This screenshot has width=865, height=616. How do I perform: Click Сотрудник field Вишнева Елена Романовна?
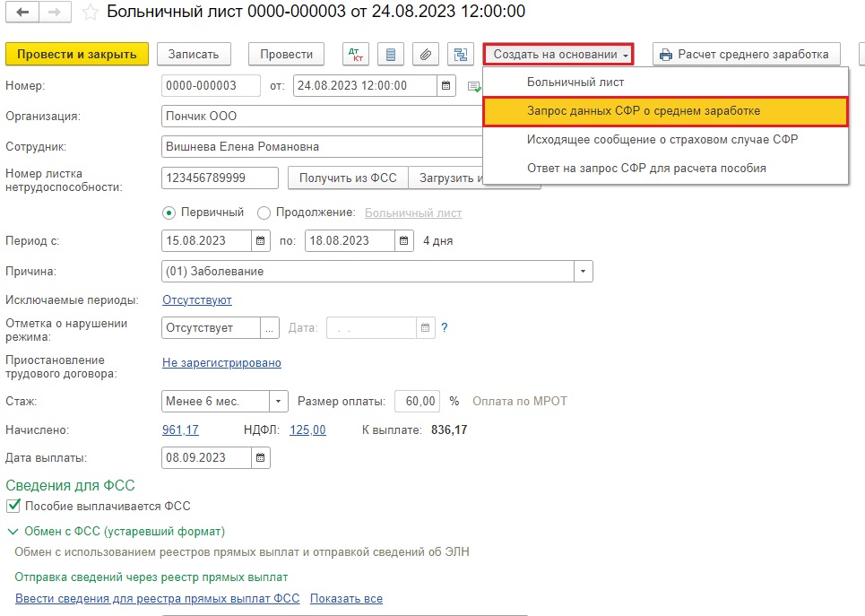pyautogui.click(x=322, y=147)
